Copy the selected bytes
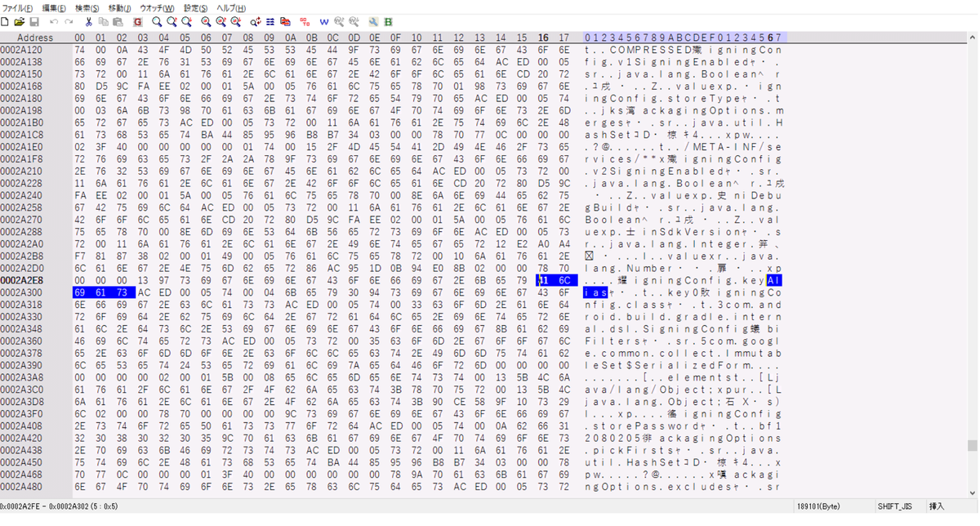Viewport: 980px width, 526px height. (103, 22)
